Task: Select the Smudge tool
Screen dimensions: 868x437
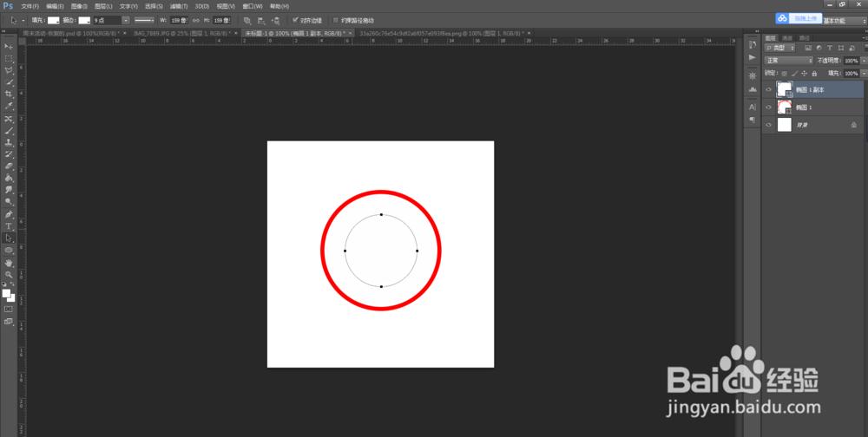Action: coord(9,190)
